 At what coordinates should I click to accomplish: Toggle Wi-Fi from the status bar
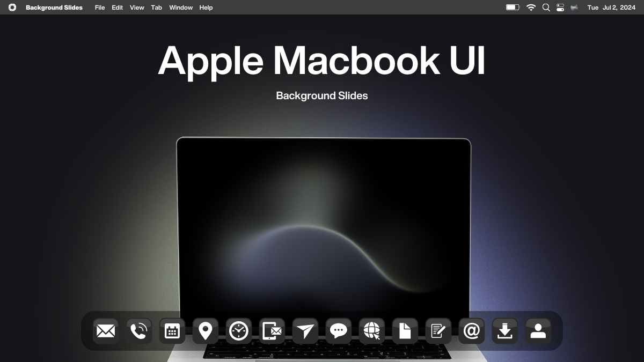click(531, 8)
